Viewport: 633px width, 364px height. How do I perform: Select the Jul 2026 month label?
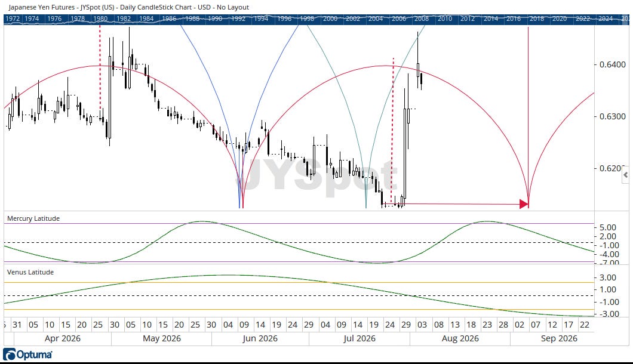[359, 338]
